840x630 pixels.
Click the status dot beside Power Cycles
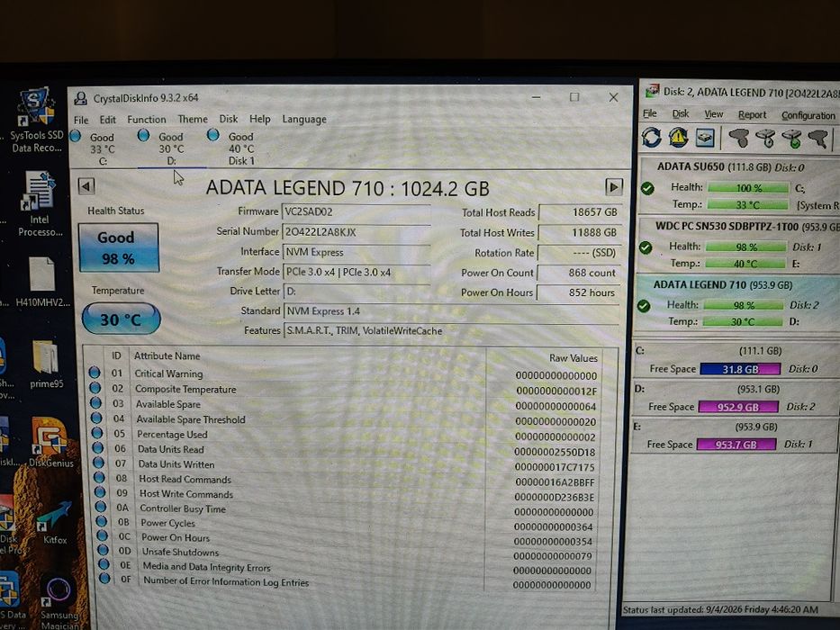(x=101, y=521)
